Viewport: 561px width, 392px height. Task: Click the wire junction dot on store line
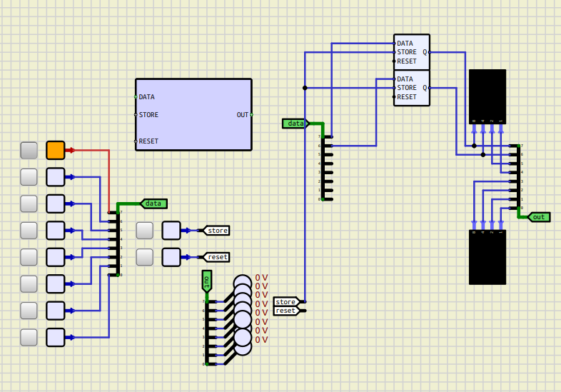(305, 88)
